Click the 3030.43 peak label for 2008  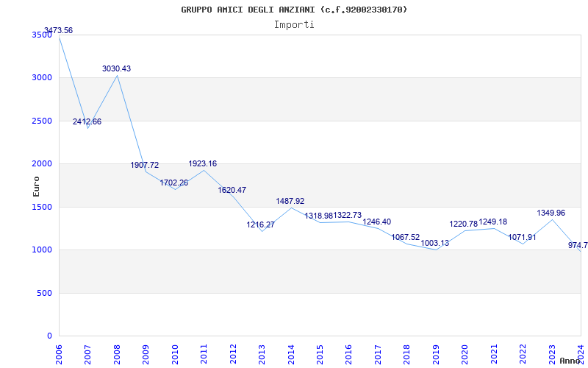point(117,68)
